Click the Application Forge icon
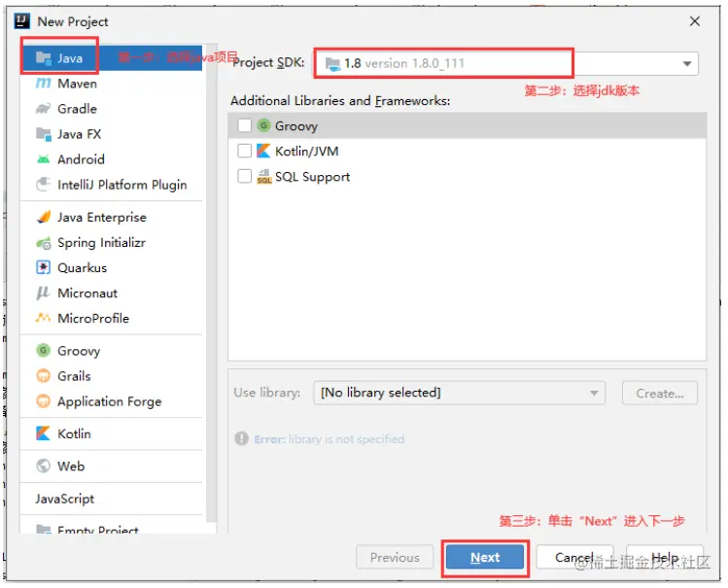This screenshot has height=588, width=728. click(x=43, y=401)
